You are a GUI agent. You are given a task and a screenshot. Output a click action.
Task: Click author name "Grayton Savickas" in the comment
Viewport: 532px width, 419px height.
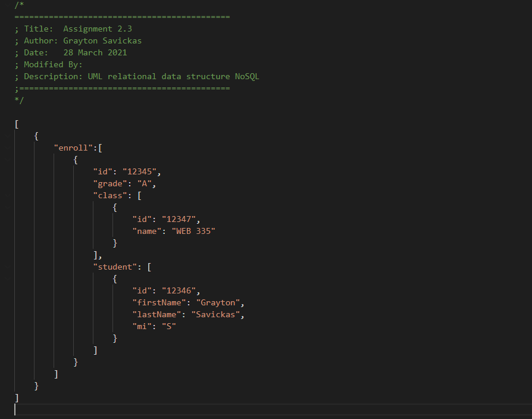pos(102,40)
